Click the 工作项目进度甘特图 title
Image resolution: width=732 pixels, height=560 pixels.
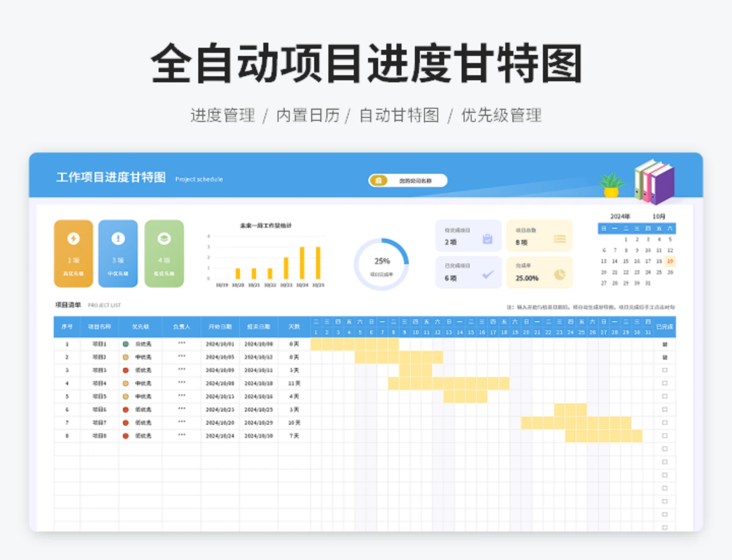click(x=111, y=178)
